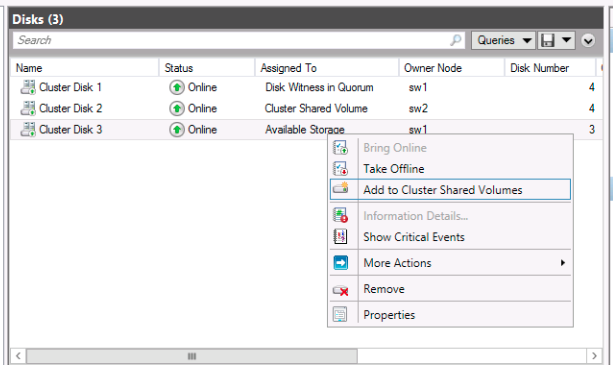
Task: Open the More Actions submenu arrow
Action: coord(563,263)
